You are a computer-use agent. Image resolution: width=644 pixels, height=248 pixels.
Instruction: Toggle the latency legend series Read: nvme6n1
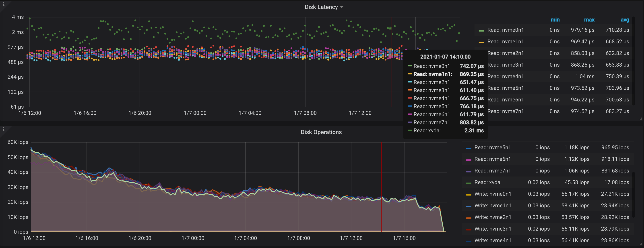[506, 100]
